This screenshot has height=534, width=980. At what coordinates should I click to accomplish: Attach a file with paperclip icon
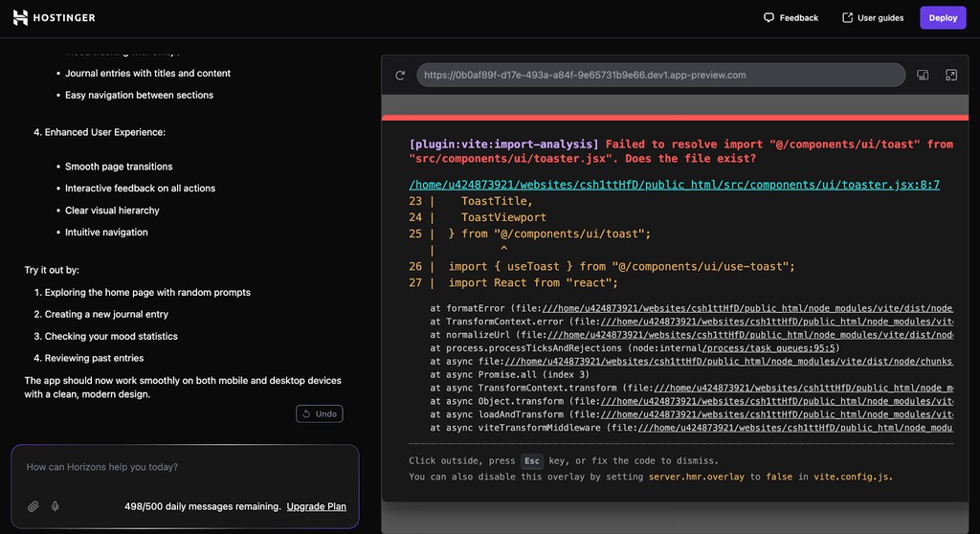33,506
